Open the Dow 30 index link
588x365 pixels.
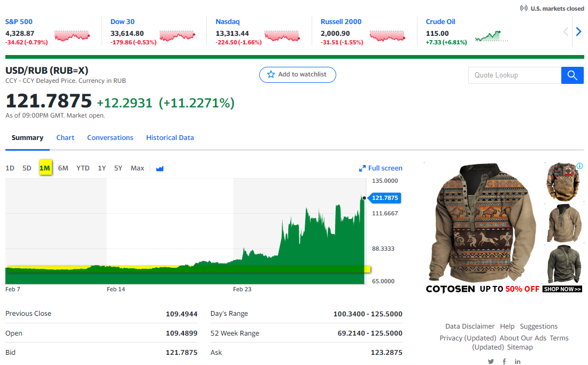tap(122, 22)
